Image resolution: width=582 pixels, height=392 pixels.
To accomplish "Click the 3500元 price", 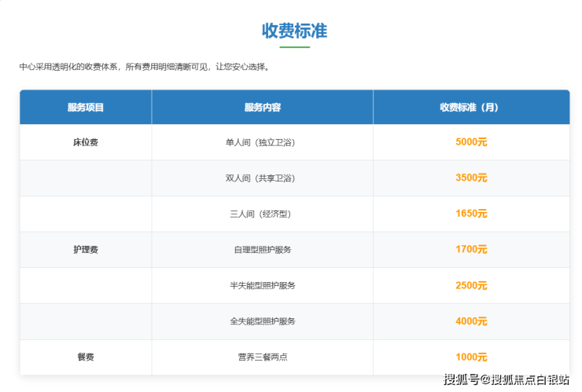I will tap(471, 178).
